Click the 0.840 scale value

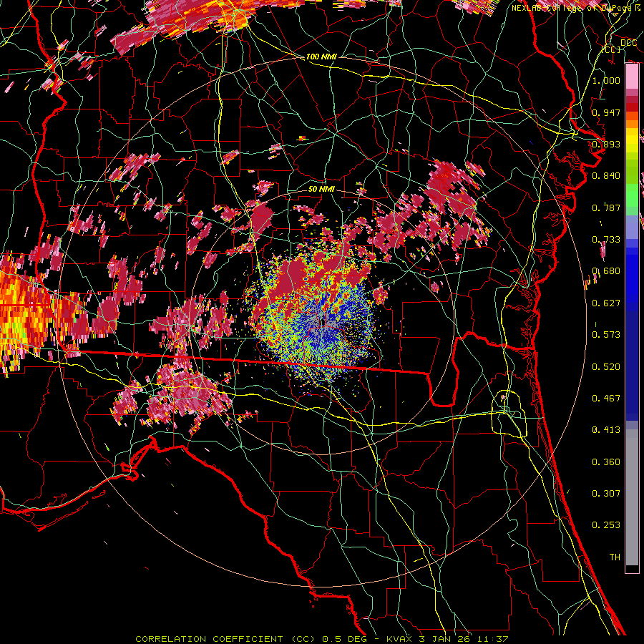coord(606,176)
